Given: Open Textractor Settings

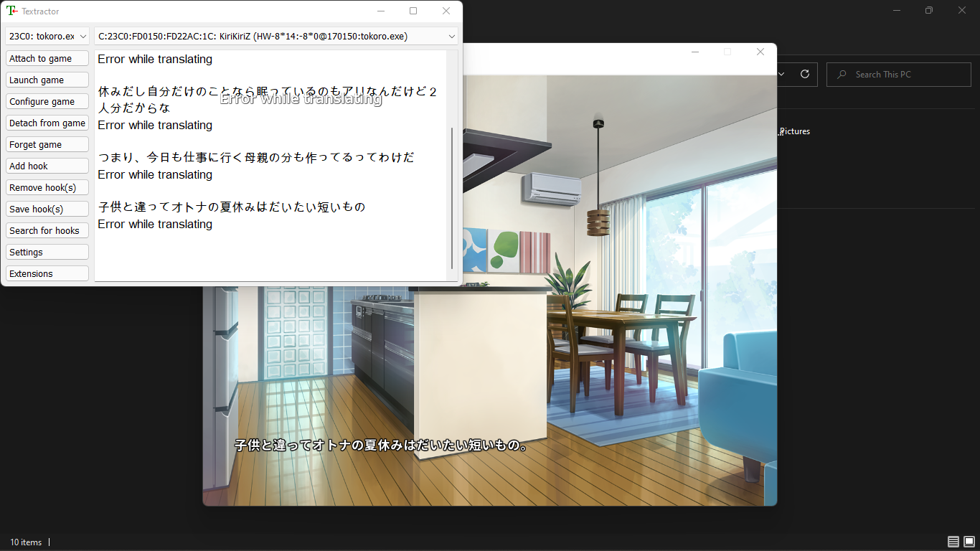Looking at the screenshot, I should [47, 252].
